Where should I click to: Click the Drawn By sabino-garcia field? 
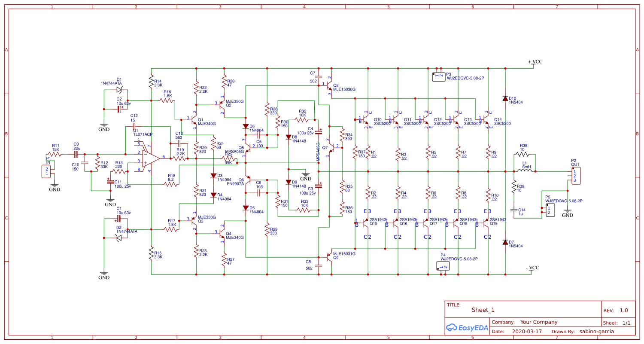pyautogui.click(x=596, y=331)
